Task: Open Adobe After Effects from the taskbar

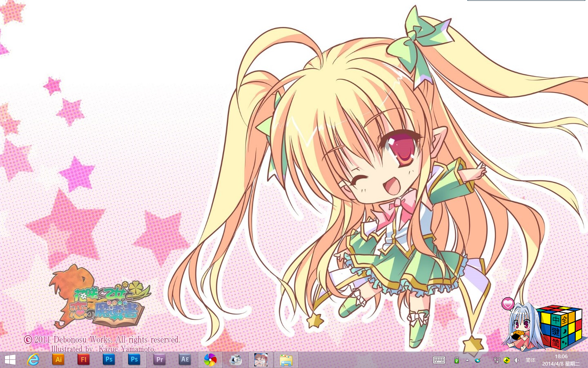Action: (185, 360)
